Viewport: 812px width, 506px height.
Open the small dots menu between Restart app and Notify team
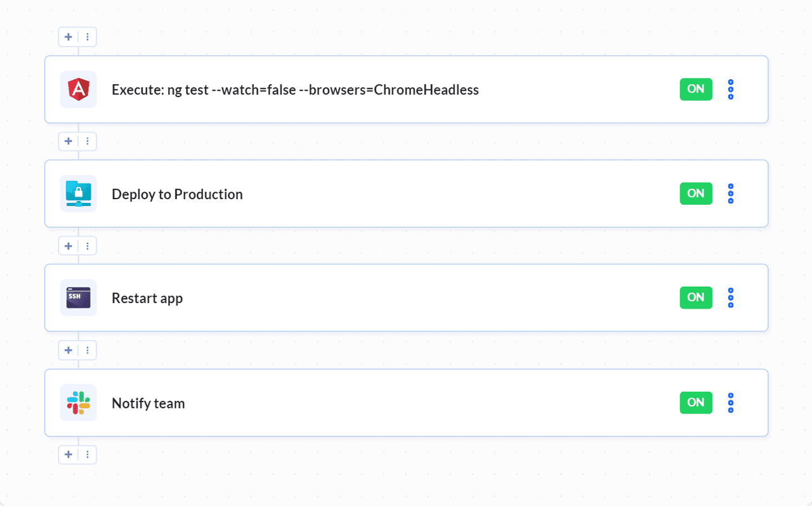pos(88,350)
